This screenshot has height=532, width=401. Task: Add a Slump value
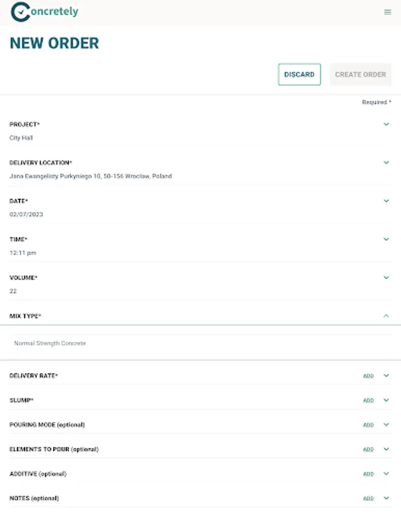pos(369,400)
